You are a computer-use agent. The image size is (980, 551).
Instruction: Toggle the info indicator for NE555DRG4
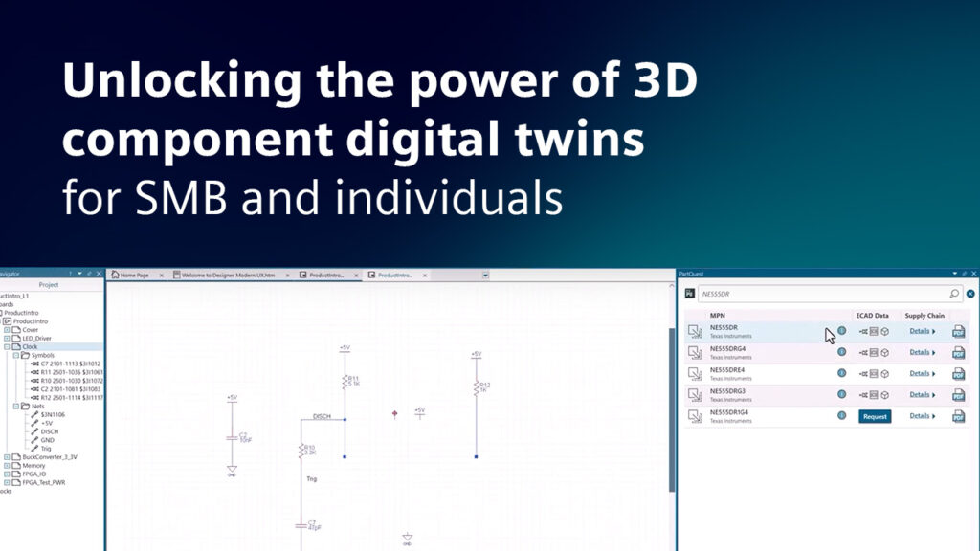pyautogui.click(x=842, y=352)
